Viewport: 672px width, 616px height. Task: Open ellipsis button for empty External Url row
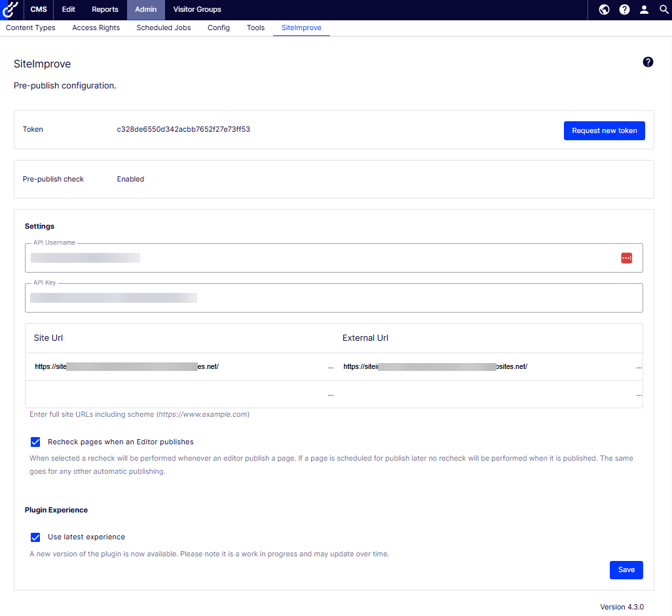(x=639, y=395)
